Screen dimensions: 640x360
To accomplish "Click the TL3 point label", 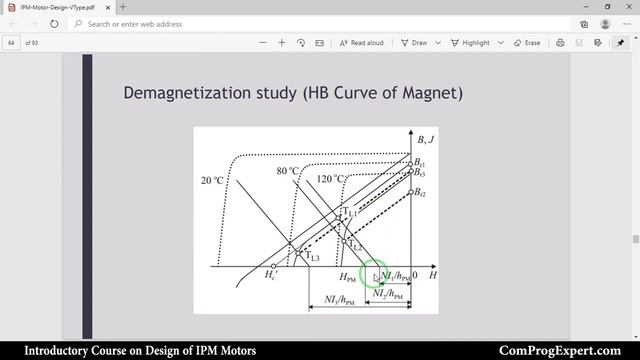I will [x=312, y=256].
